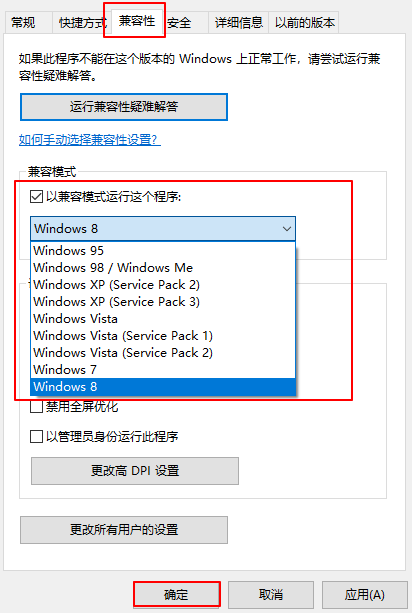Collapse the Windows 8 compatibility dropdown arrow
The width and height of the screenshot is (412, 613).
tap(287, 229)
